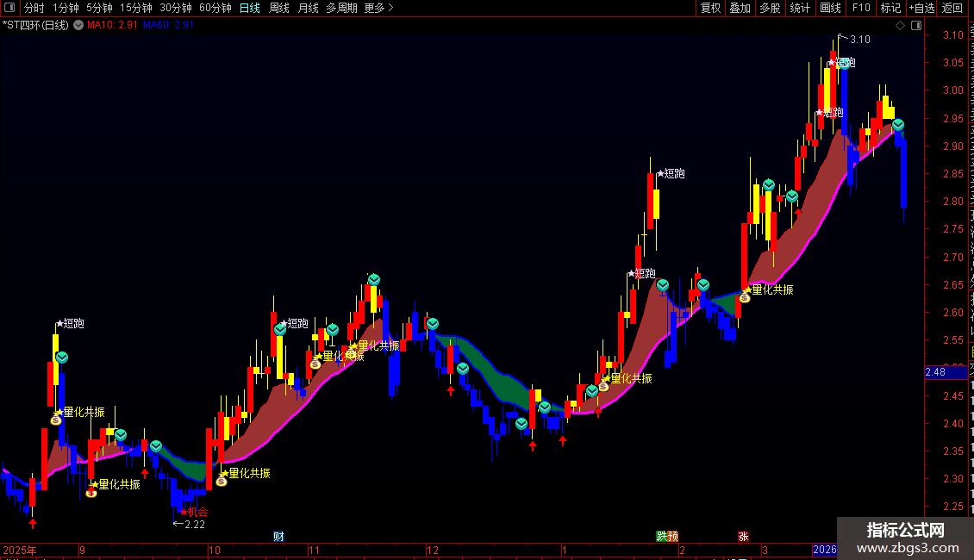974x560 pixels.
Task: Click the 叠加 overlay button
Action: (740, 8)
